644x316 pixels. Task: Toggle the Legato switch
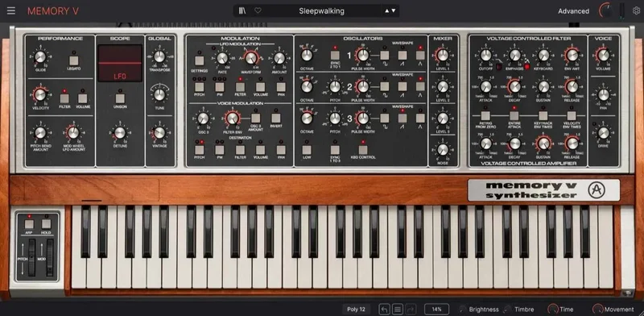pos(74,60)
